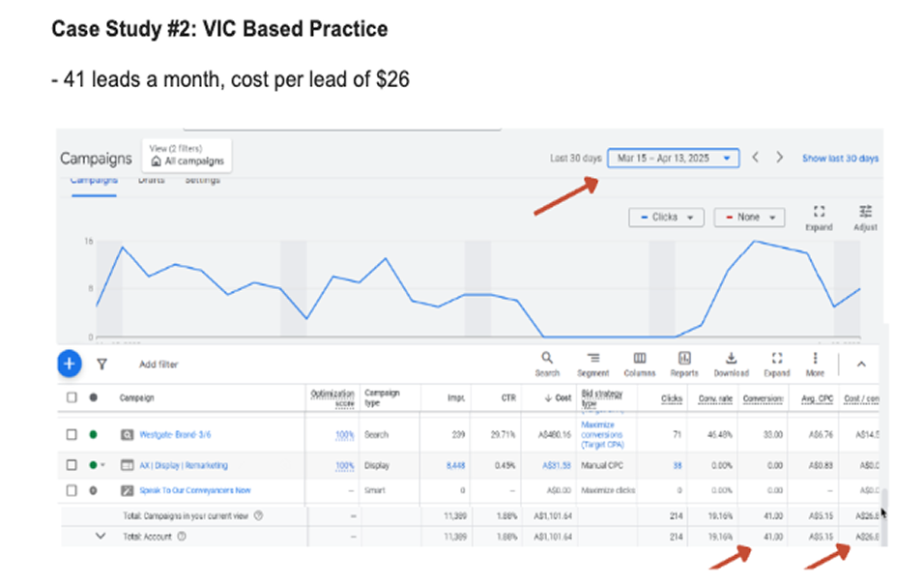Screen dimensions: 924x584
Task: Download the campaign table data
Action: click(731, 364)
